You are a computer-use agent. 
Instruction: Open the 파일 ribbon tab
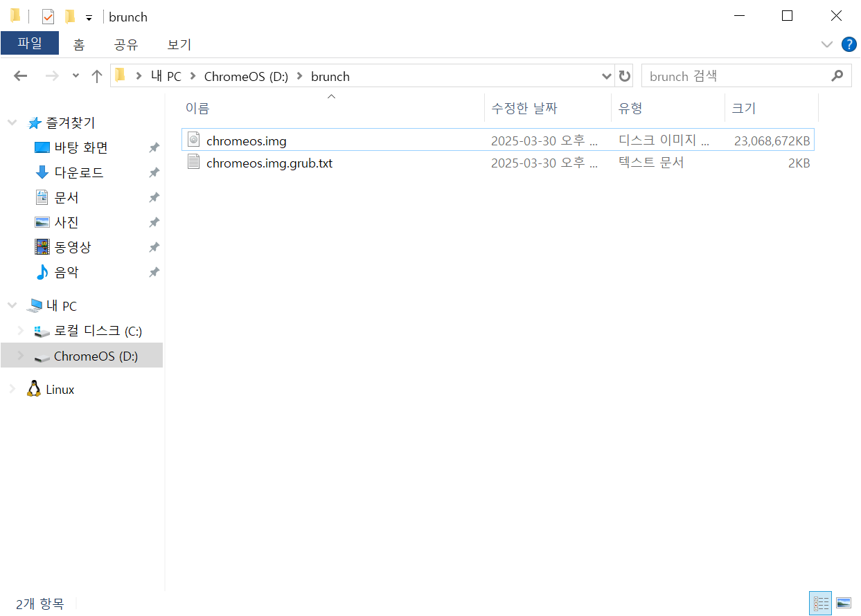(x=30, y=44)
